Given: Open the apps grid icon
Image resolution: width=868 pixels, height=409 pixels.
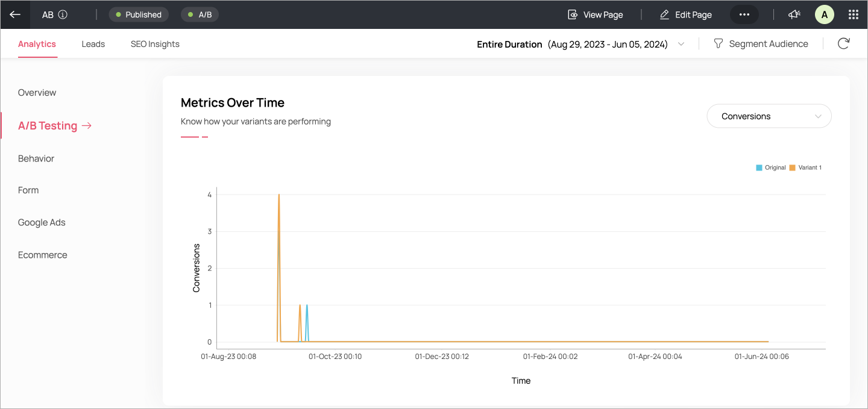Looking at the screenshot, I should coord(853,14).
